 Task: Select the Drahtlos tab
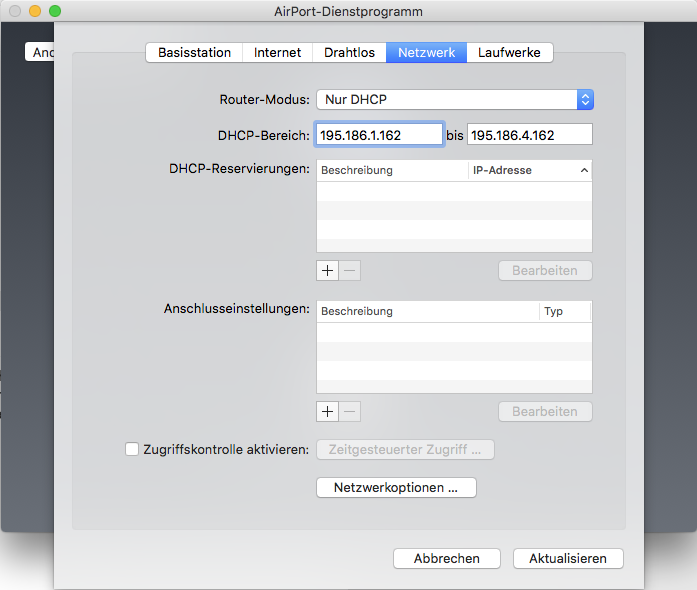pos(349,52)
